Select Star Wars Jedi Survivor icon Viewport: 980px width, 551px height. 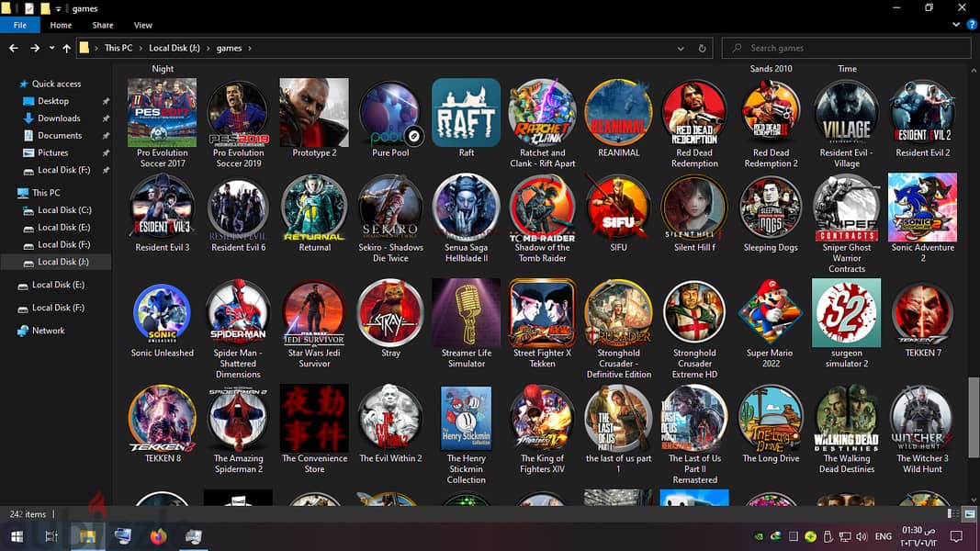(x=314, y=312)
